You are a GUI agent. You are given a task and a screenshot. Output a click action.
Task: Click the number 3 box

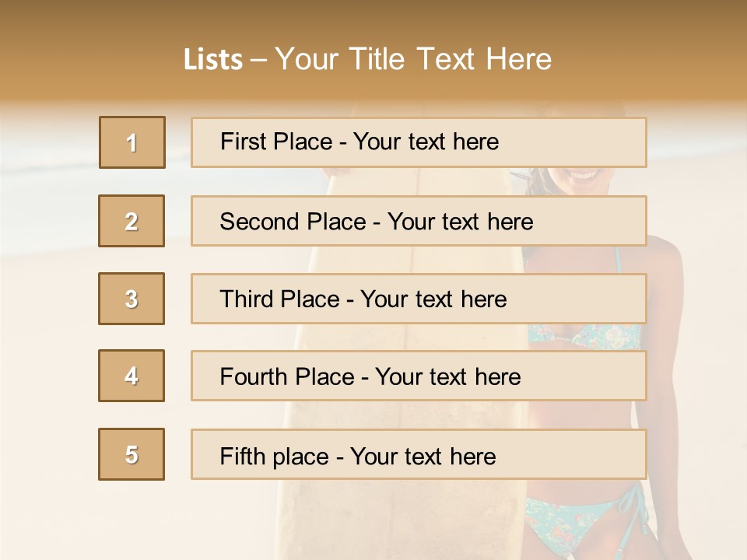tap(132, 299)
